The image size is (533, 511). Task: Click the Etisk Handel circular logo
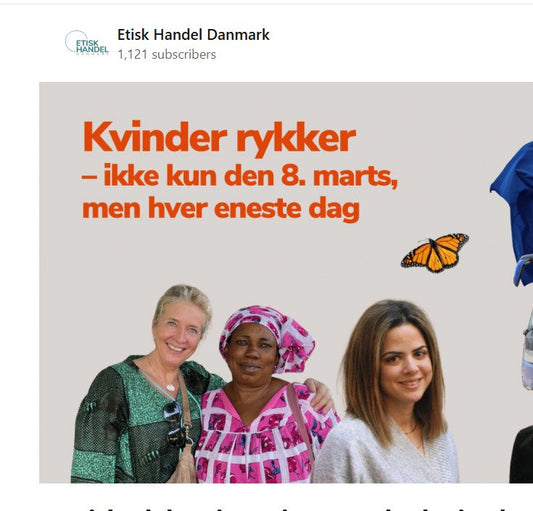coord(87,42)
